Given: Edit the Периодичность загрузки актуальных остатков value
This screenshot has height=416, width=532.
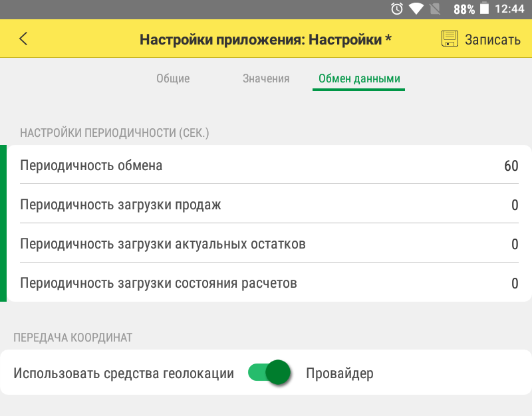Looking at the screenshot, I should 514,244.
